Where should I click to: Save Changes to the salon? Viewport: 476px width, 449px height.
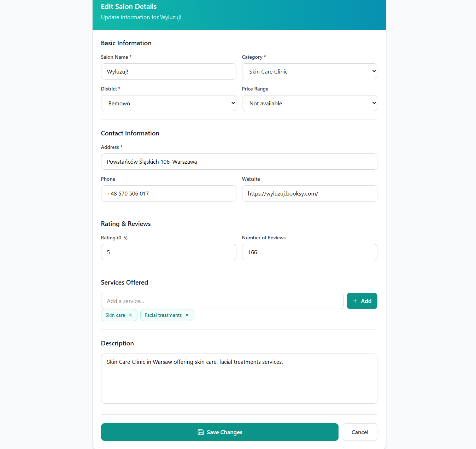pyautogui.click(x=220, y=432)
